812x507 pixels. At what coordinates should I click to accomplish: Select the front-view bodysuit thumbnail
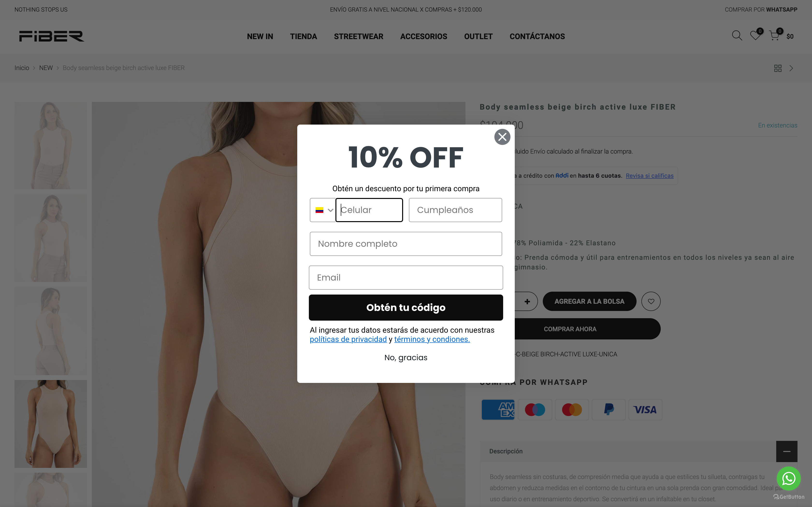tap(51, 424)
